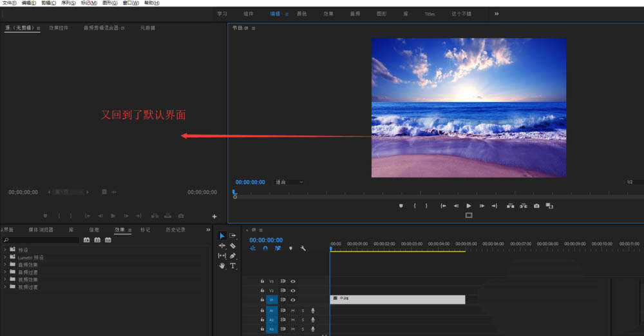Select the Razor tool
The width and height of the screenshot is (644, 336).
(x=233, y=246)
